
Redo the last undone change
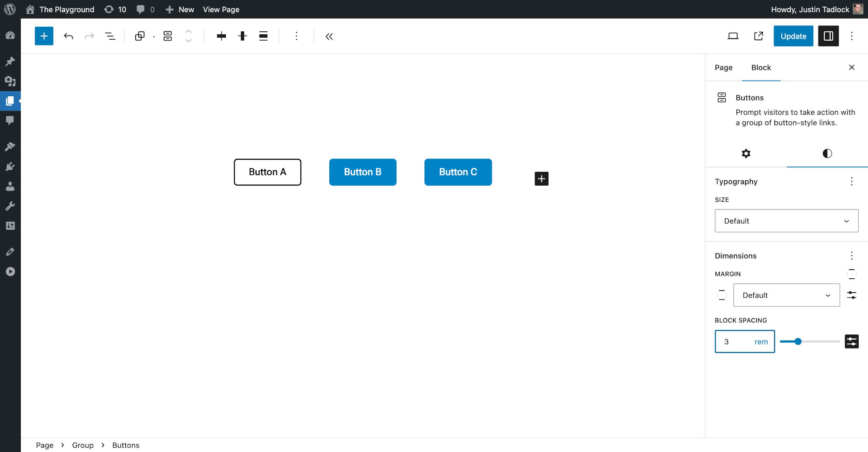click(x=89, y=36)
